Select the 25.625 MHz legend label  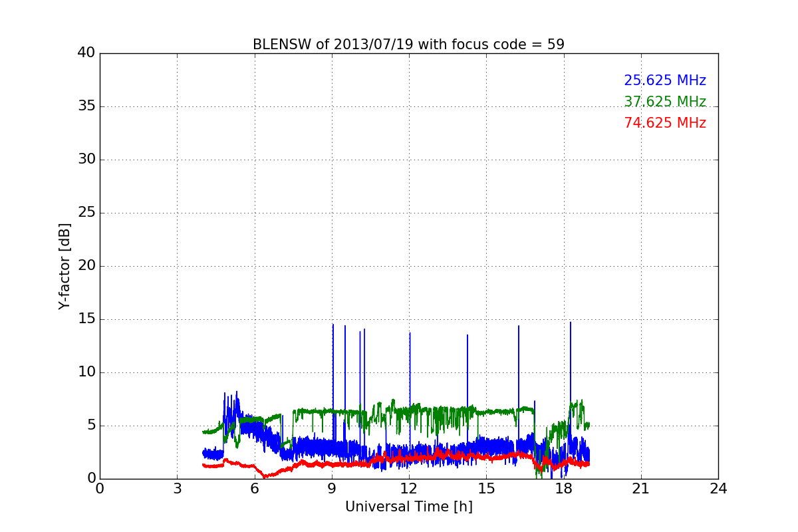665,80
